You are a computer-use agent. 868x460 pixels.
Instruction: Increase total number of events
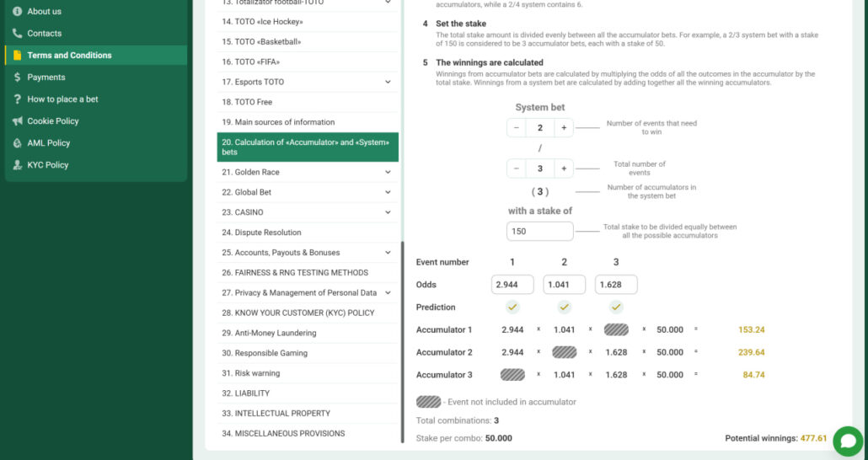click(x=564, y=168)
